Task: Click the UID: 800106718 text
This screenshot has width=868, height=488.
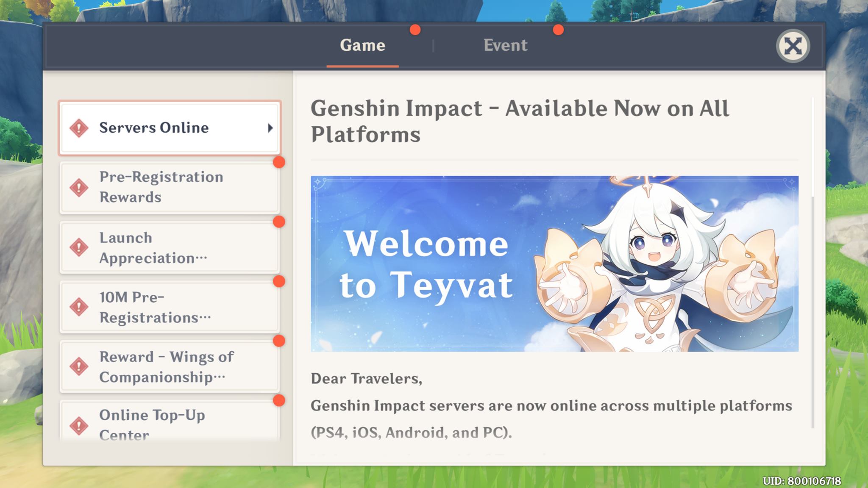Action: [x=802, y=481]
